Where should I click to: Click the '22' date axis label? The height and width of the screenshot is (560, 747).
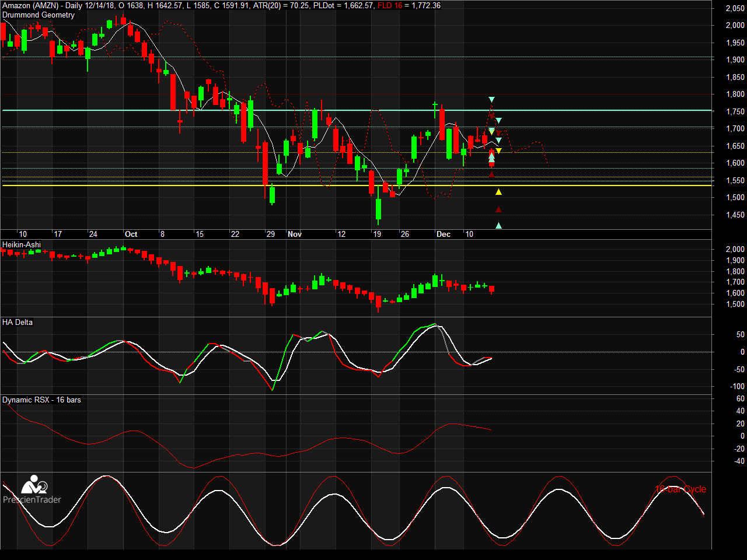235,234
